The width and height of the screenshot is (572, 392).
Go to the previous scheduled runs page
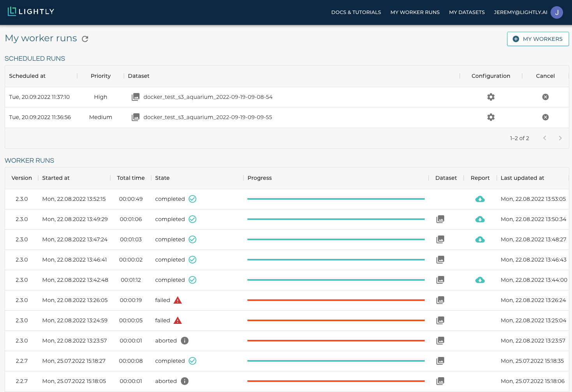[545, 138]
